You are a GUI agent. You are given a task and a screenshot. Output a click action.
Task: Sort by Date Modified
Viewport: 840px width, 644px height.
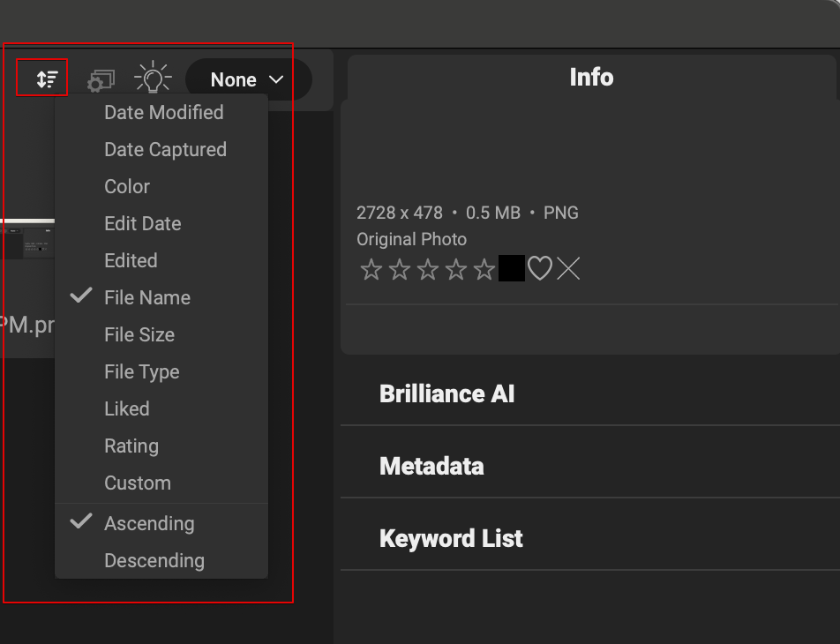click(x=163, y=112)
